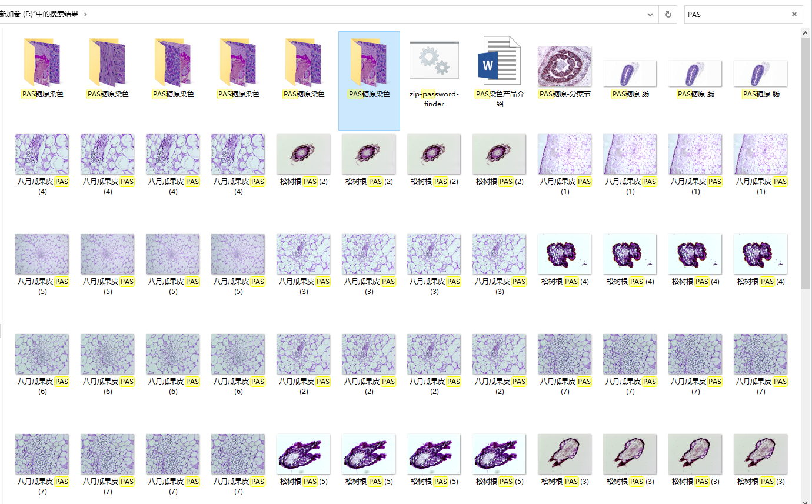
Task: Expand the breadcrumb chevron after 搜索结果
Action: [x=86, y=14]
